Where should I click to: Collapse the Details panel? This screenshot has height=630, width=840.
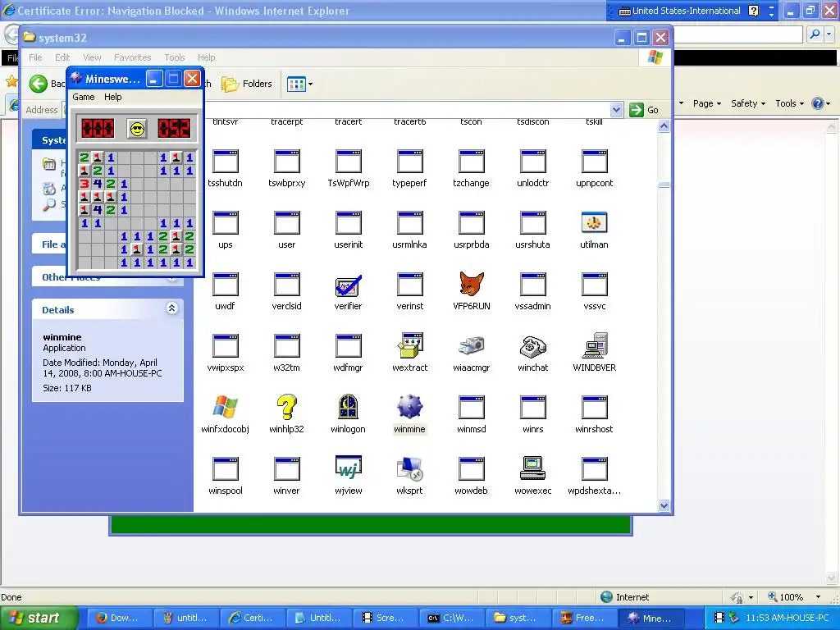pyautogui.click(x=171, y=308)
